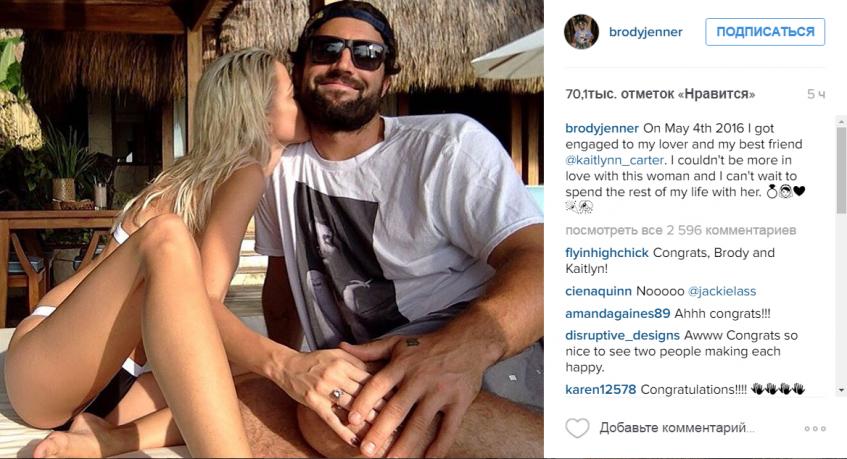Open karen12578 commenter profile

tap(600, 389)
